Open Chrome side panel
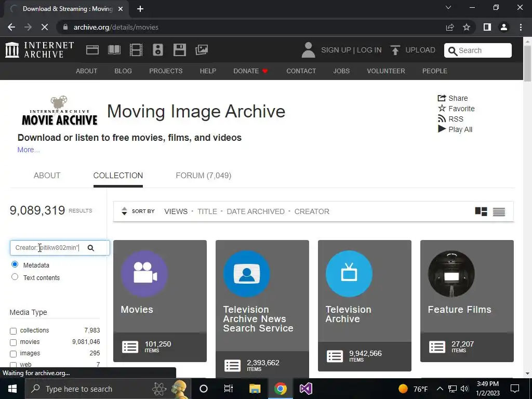Viewport: 532px width, 399px height. click(x=487, y=27)
